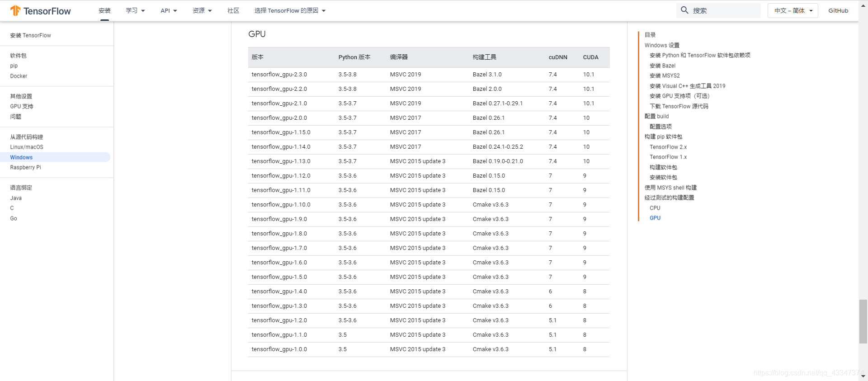The image size is (868, 381).
Task: Click the Bazel 0.24.1-0.25.2 cell
Action: point(498,147)
